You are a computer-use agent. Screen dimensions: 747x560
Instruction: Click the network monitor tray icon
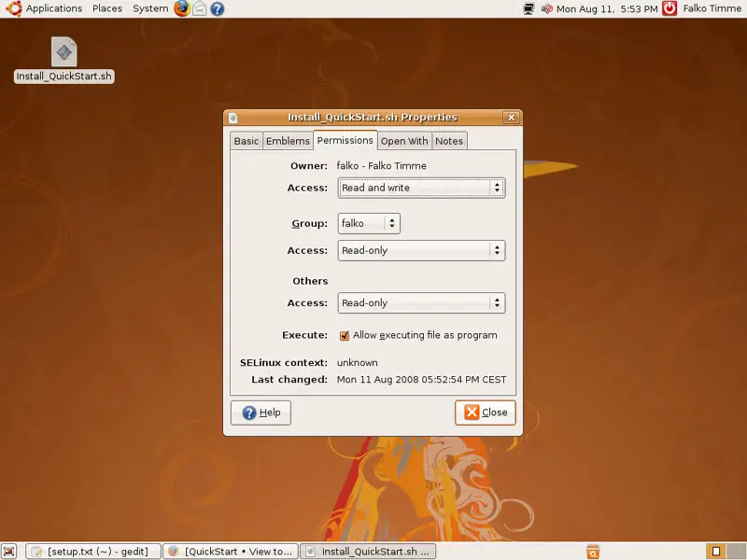point(529,8)
